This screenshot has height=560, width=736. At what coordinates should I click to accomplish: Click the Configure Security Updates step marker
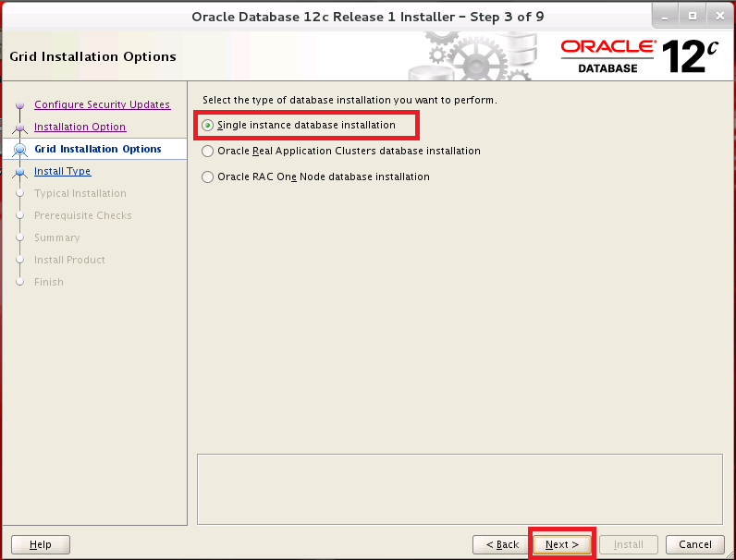pyautogui.click(x=19, y=104)
